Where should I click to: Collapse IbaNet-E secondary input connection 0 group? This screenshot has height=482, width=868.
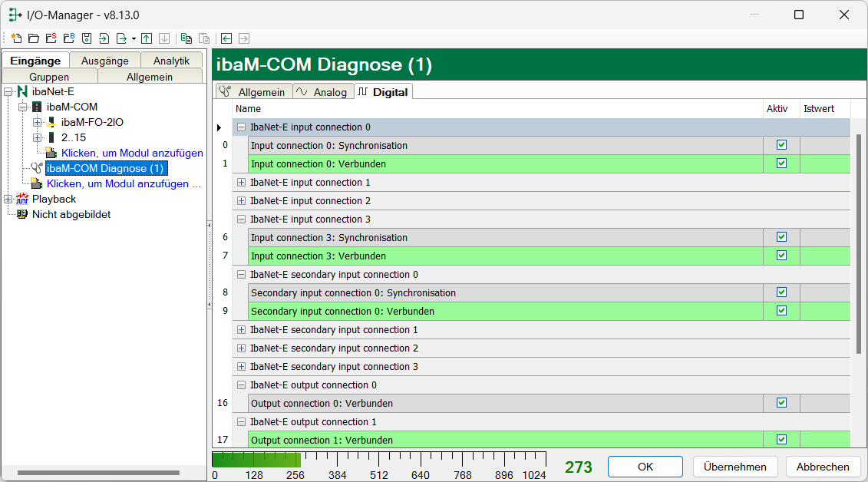click(241, 274)
